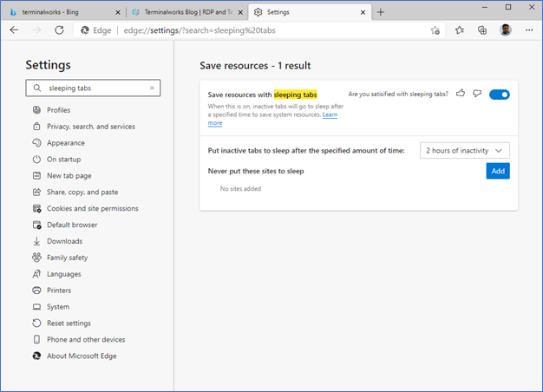Open the user profile avatar
The image size is (543, 392).
(506, 30)
